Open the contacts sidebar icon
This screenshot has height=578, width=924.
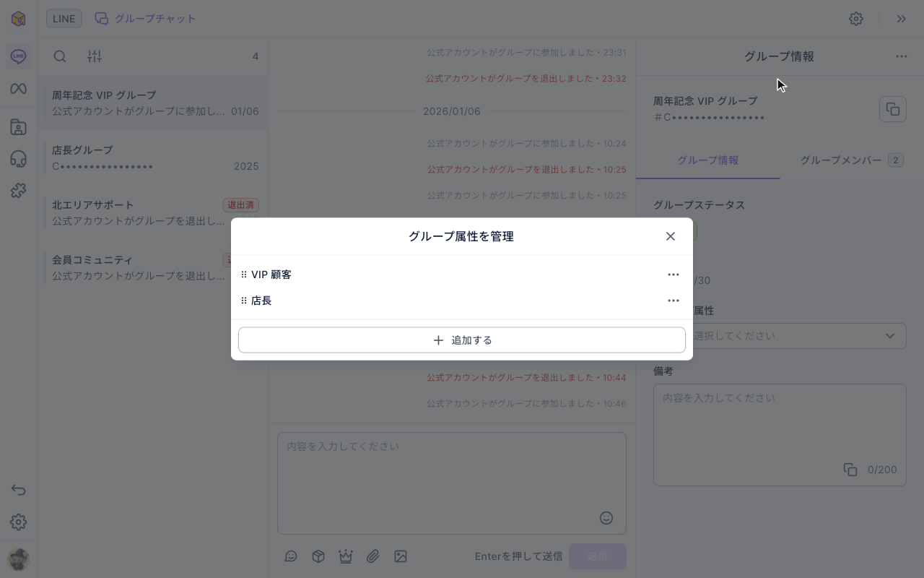[19, 128]
